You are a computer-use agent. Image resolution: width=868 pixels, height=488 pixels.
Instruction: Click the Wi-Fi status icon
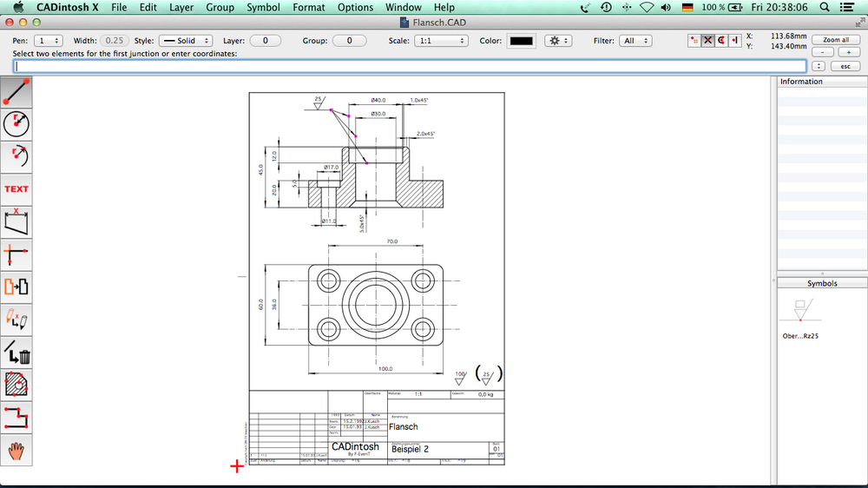646,7
